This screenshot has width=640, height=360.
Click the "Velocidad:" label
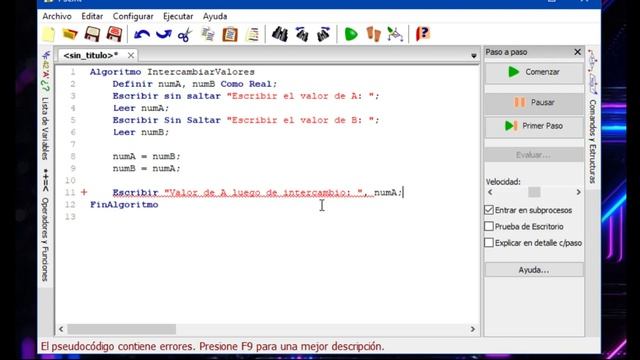(x=503, y=182)
